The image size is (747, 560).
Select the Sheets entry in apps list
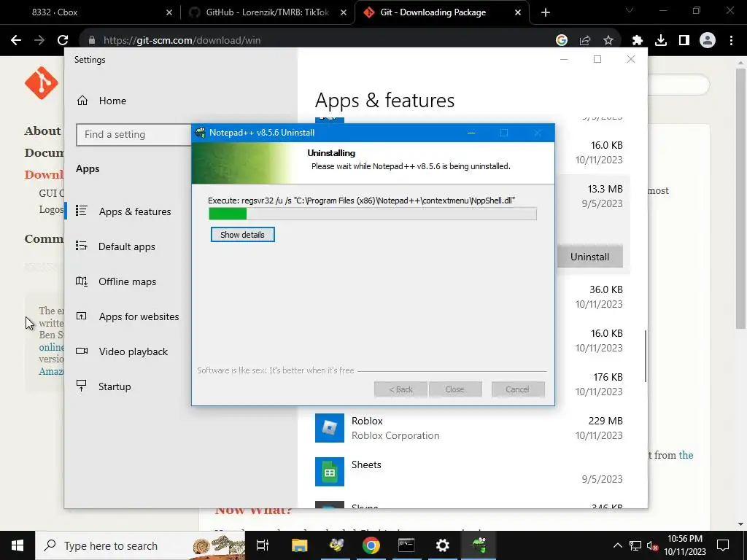pos(469,472)
